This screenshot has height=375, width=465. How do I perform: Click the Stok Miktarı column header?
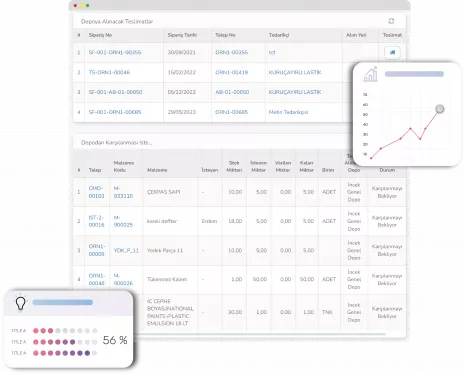click(x=234, y=166)
